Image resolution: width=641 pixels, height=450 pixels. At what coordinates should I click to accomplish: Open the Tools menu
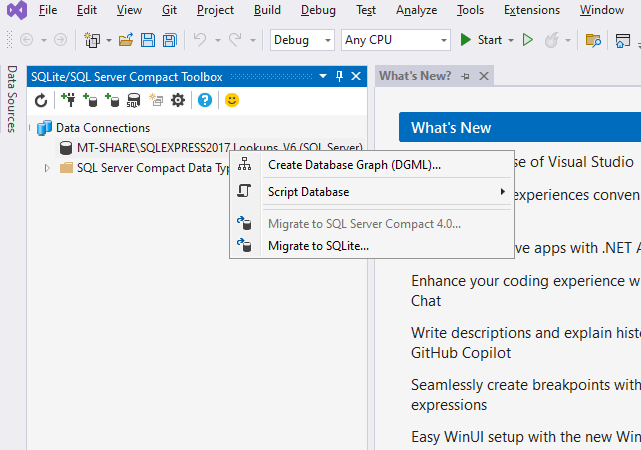(x=470, y=10)
